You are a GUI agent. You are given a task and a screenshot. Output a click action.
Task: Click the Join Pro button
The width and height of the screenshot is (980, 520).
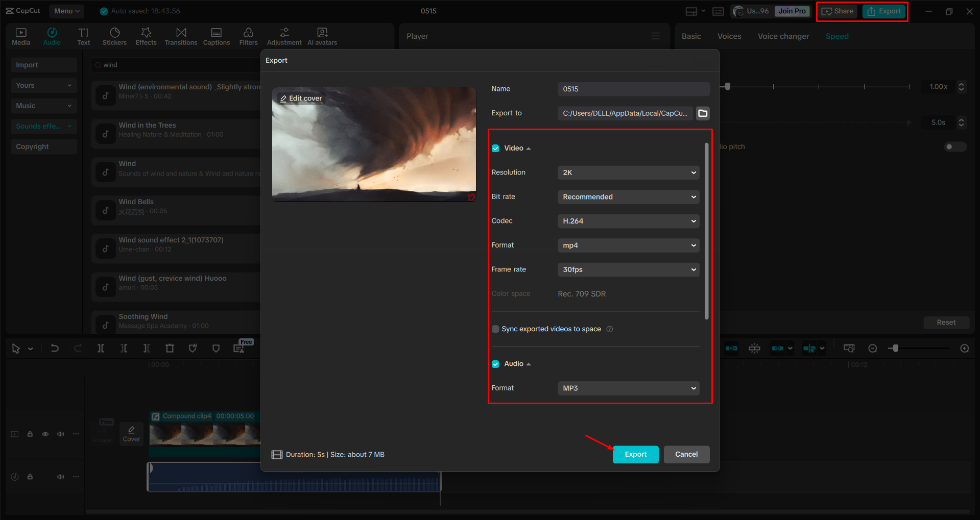(x=792, y=11)
